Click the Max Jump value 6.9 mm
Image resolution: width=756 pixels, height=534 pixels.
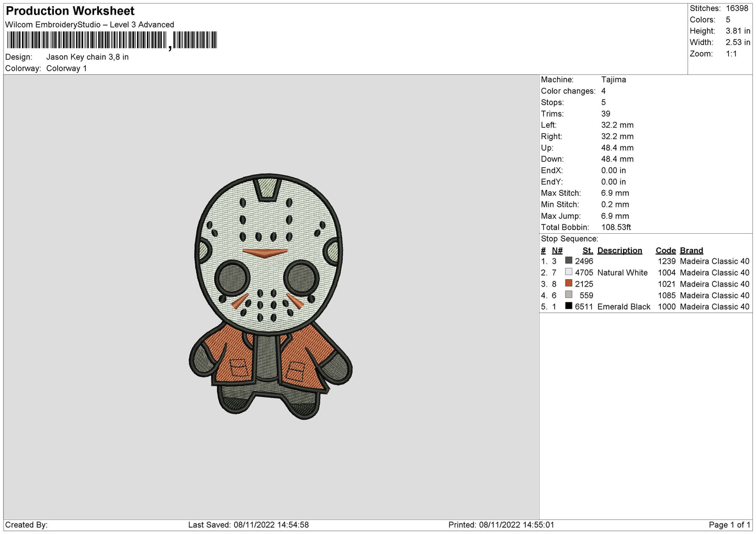tap(615, 216)
